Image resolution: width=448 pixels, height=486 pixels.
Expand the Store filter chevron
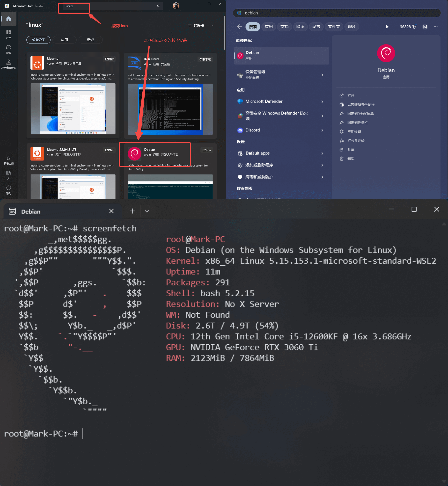coord(213,25)
